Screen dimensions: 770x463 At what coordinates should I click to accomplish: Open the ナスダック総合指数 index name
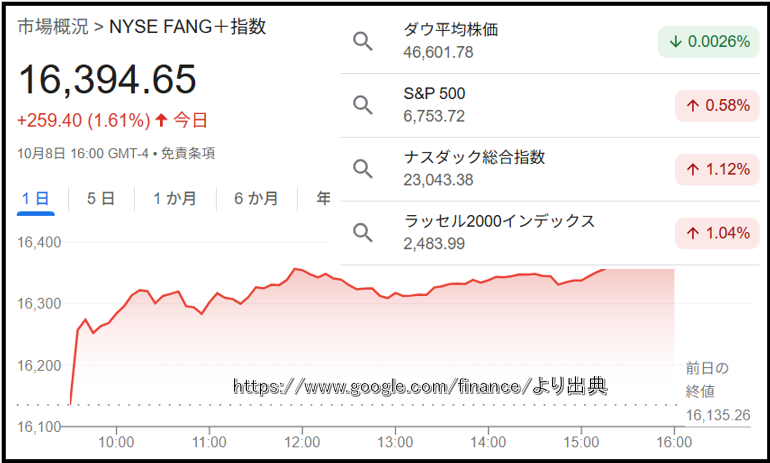(x=474, y=158)
